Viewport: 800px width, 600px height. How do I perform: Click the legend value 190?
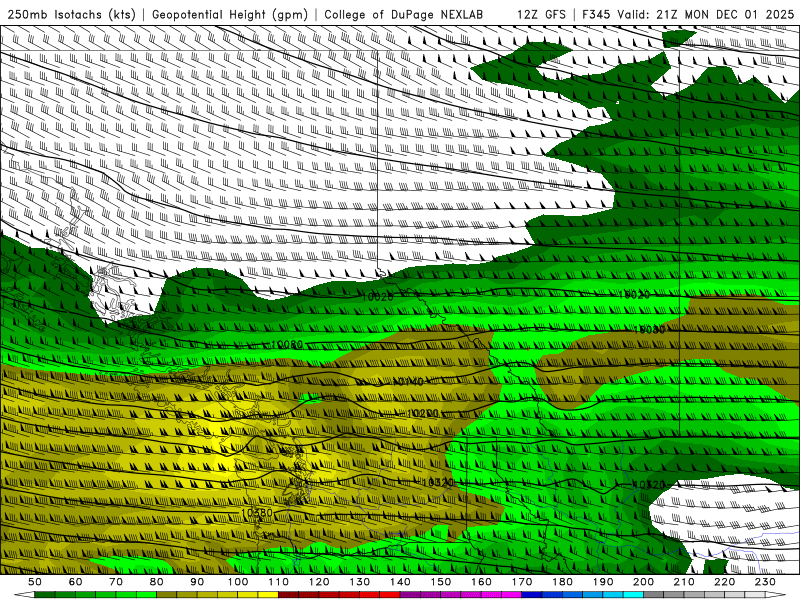point(603,582)
